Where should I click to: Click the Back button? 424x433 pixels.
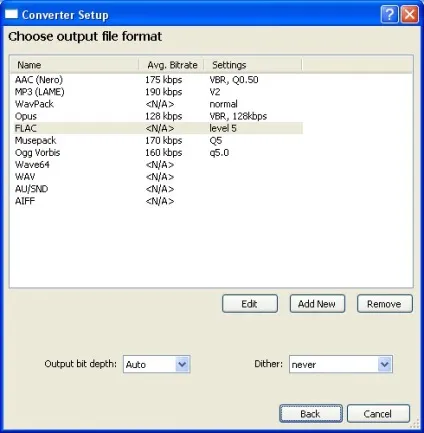pyautogui.click(x=311, y=414)
